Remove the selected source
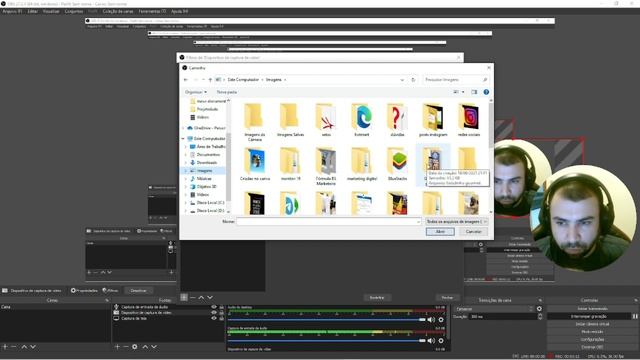This screenshot has width=640, height=360. coord(126,347)
